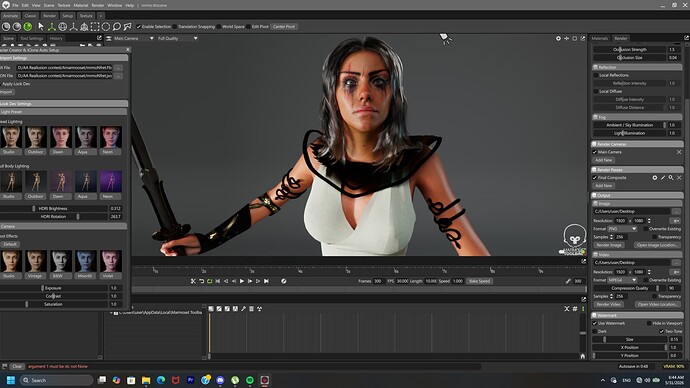Select the arrow selection tool in the toolbar
Viewport: 690px width, 388px height.
click(x=41, y=26)
